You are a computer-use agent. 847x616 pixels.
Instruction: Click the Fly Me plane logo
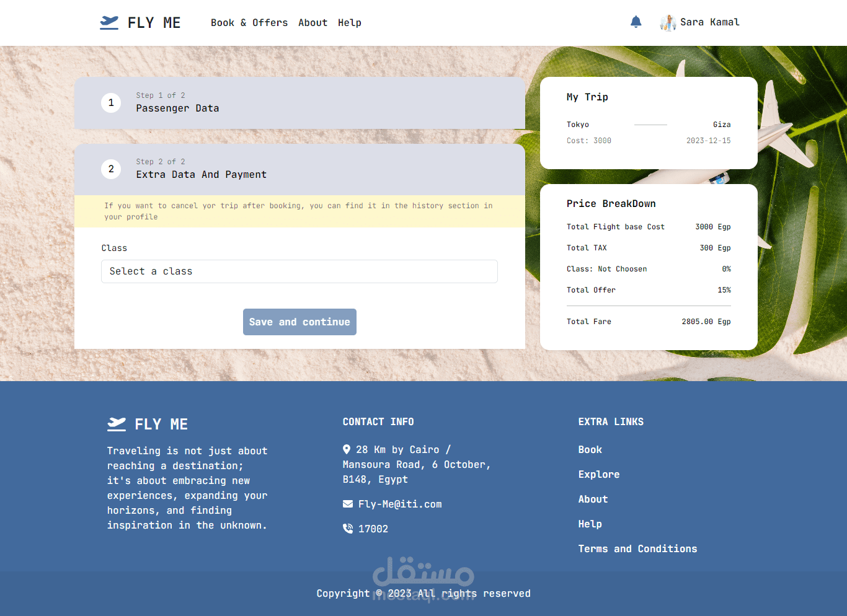109,22
